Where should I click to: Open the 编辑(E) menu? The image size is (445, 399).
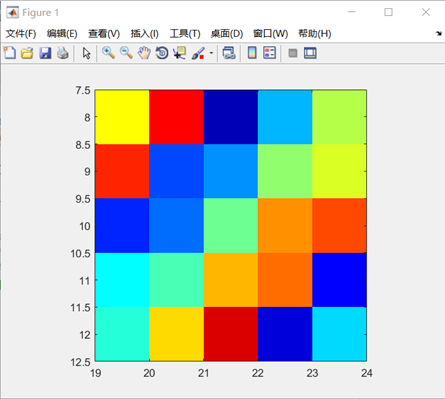pos(62,34)
